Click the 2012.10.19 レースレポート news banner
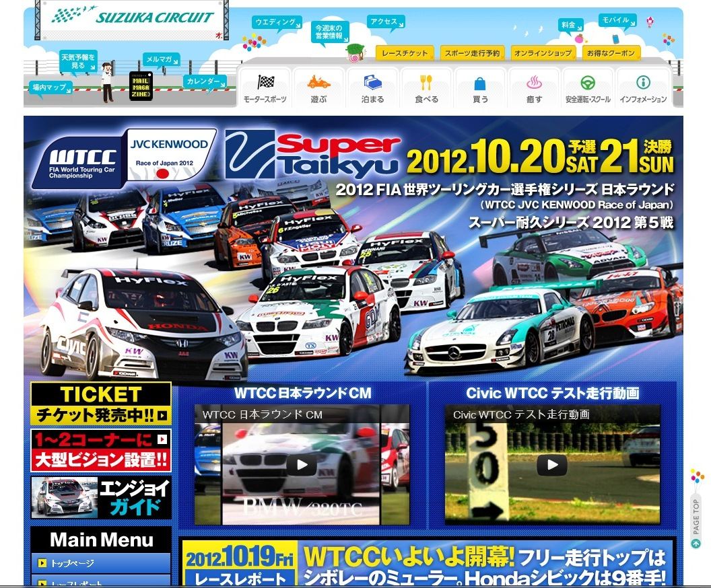 coord(426,562)
